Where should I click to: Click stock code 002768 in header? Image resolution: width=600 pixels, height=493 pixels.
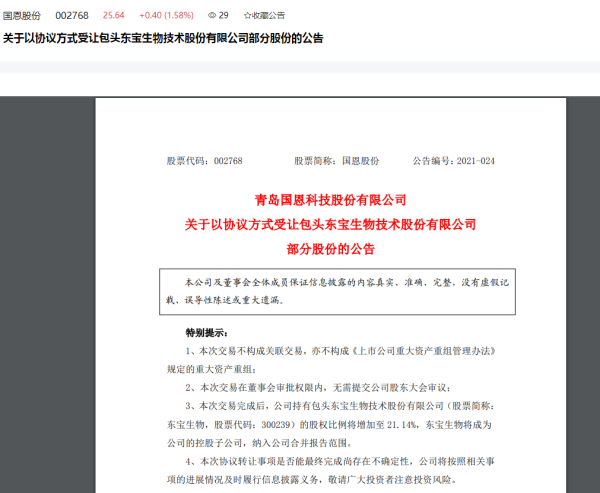click(72, 16)
